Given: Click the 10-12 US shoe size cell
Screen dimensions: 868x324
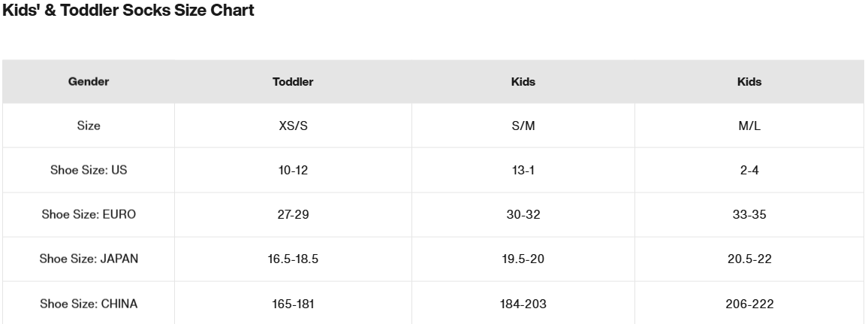Looking at the screenshot, I should click(x=293, y=170).
